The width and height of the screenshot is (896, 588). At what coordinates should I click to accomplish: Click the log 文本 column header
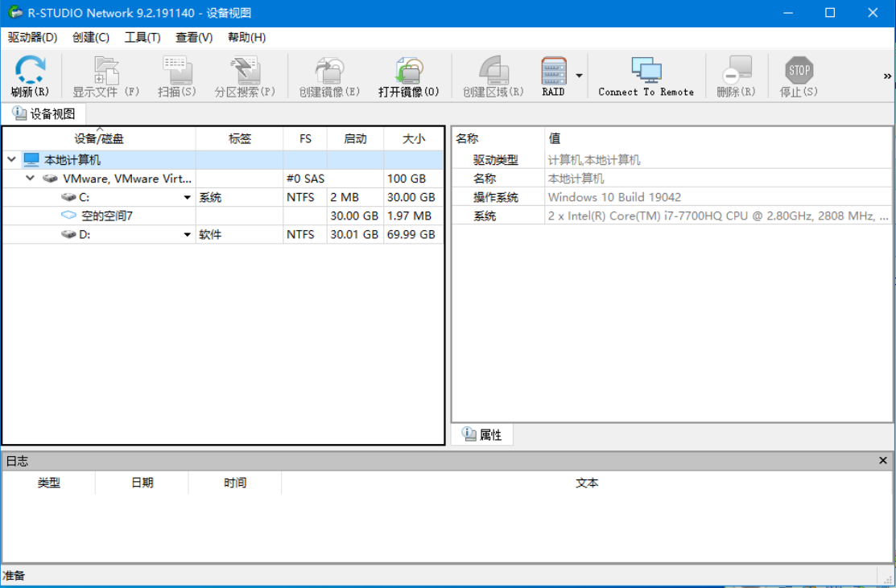[587, 483]
